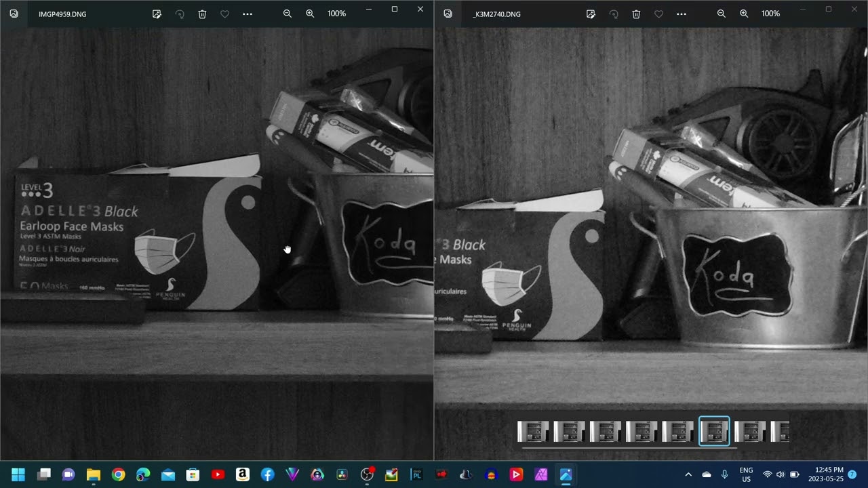Click the microphone tray icon
Viewport: 868px width, 488px height.
point(724,474)
